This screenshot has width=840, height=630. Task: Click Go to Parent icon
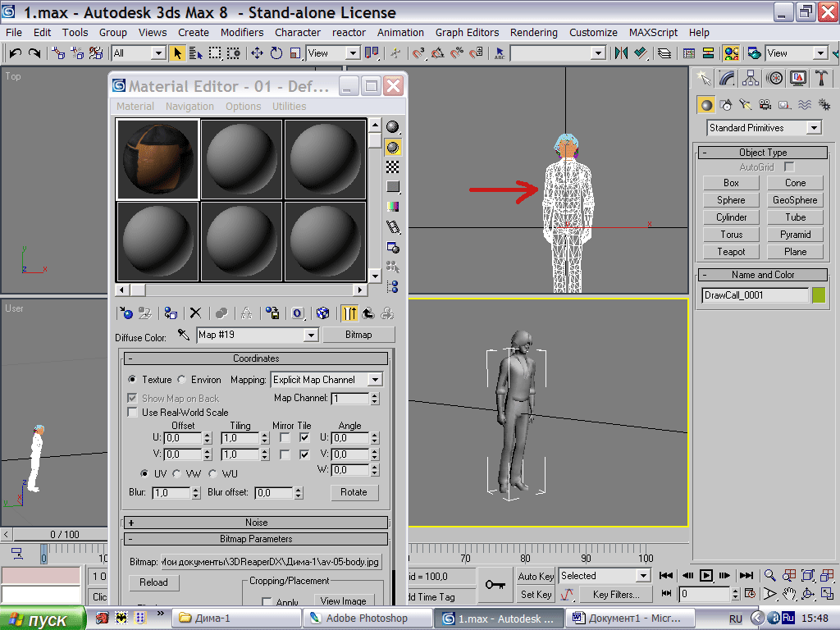368,313
